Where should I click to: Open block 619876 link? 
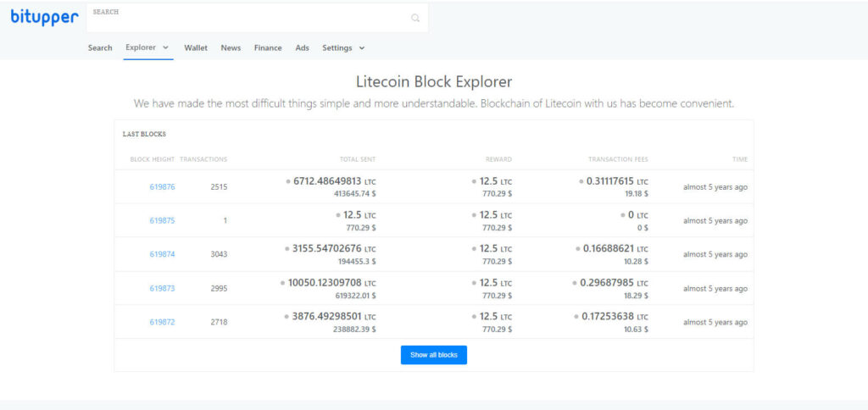(162, 187)
